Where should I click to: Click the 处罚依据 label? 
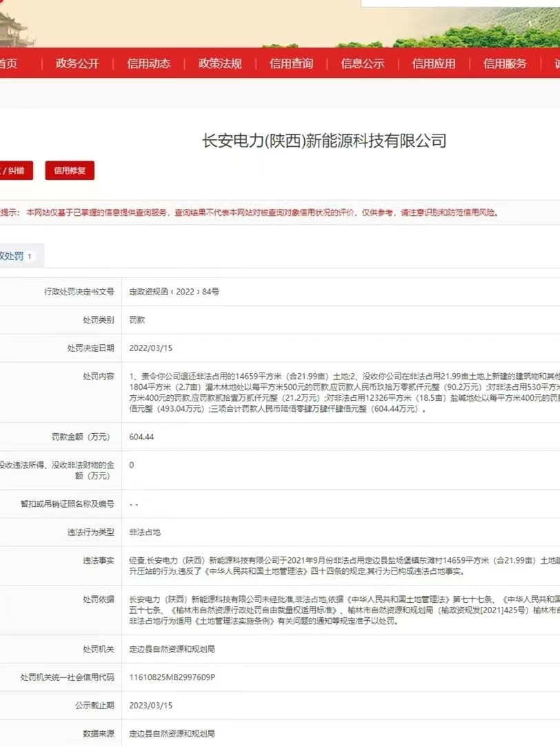coord(99,599)
